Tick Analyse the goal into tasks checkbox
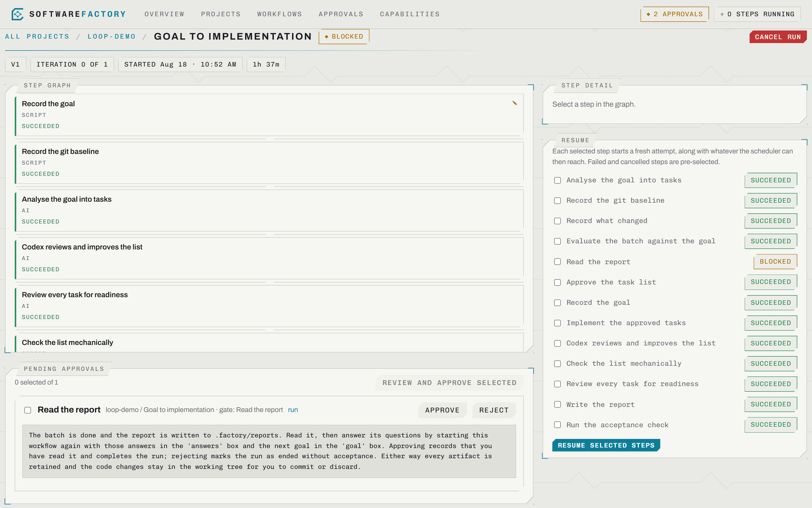812x508 pixels. coord(557,180)
